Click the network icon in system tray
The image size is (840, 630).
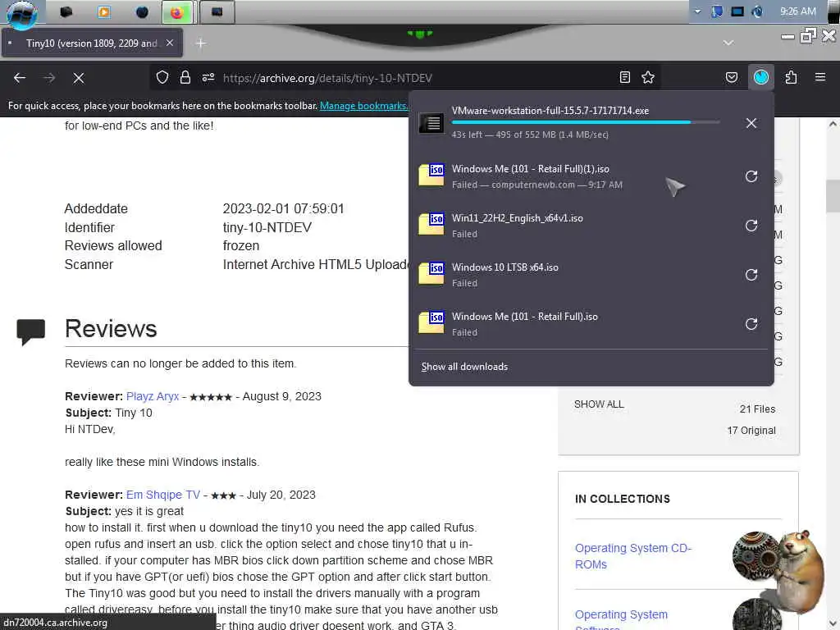tap(737, 11)
